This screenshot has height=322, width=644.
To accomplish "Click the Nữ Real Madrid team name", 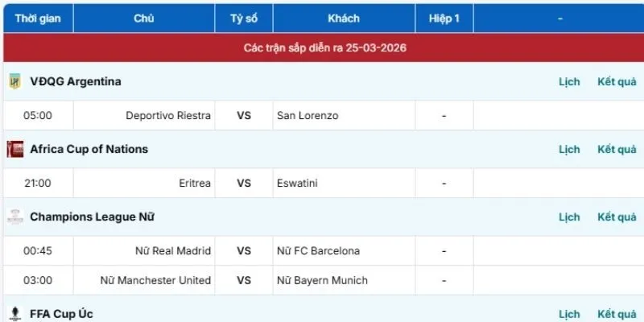I will click(x=173, y=250).
